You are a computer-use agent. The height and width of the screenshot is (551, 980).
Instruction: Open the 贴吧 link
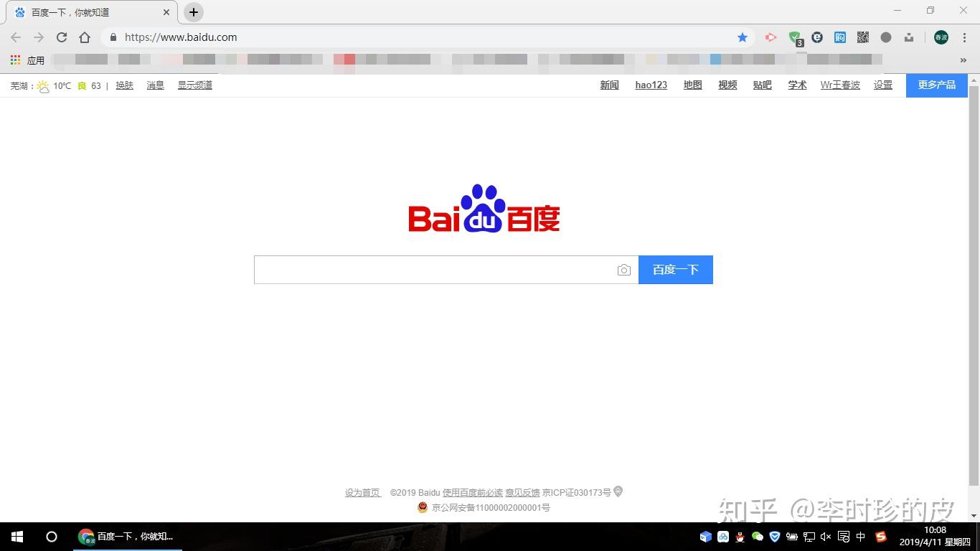(x=763, y=85)
